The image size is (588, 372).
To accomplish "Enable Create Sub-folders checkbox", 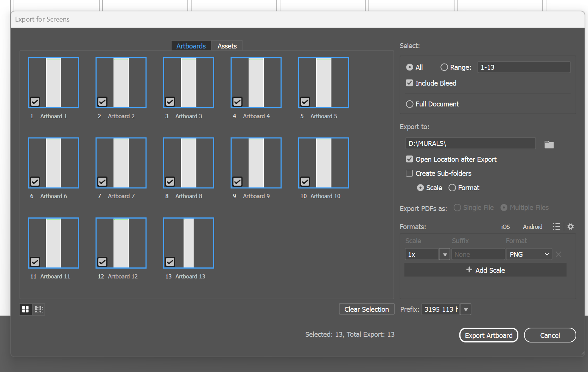I will point(409,173).
